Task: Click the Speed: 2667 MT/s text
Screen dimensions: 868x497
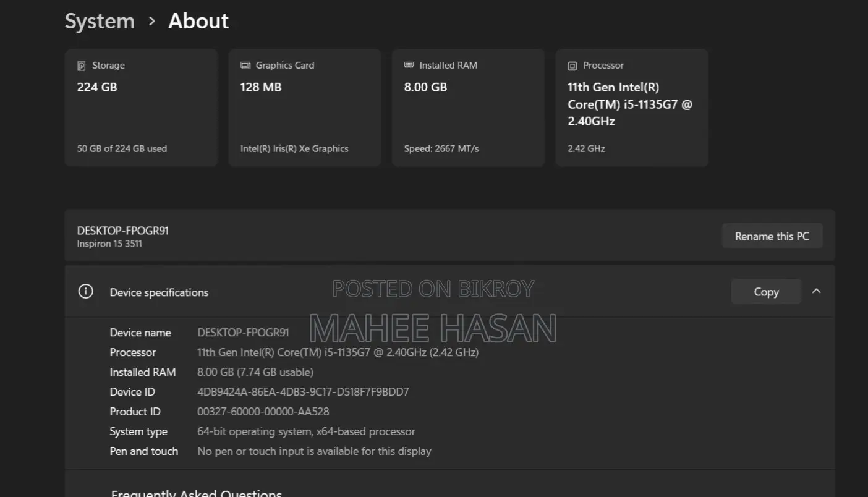Action: click(x=441, y=148)
